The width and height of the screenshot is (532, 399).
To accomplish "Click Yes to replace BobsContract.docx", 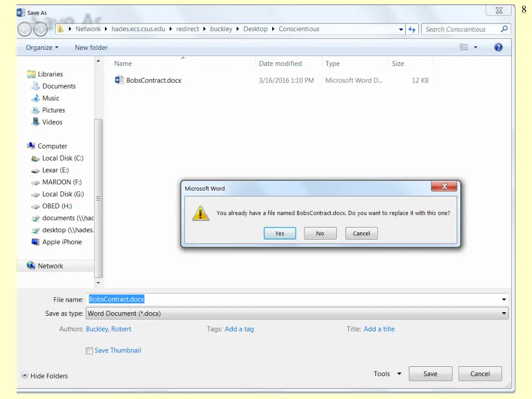I will (x=280, y=233).
